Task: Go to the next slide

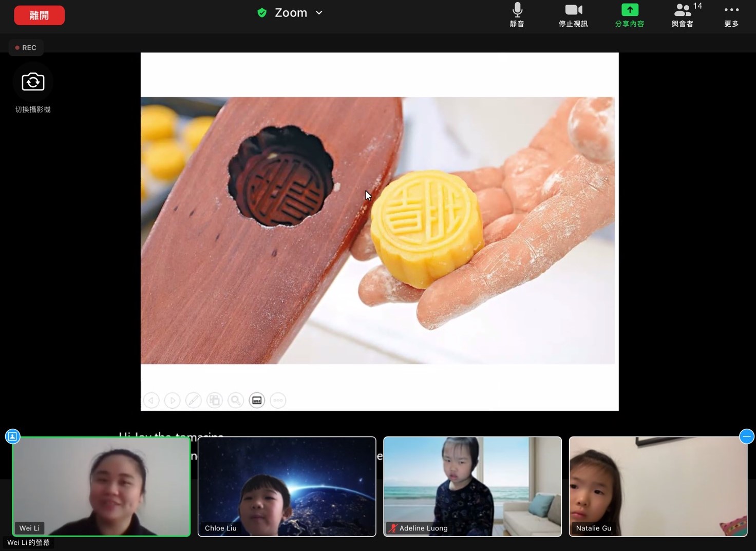Action: click(x=172, y=400)
